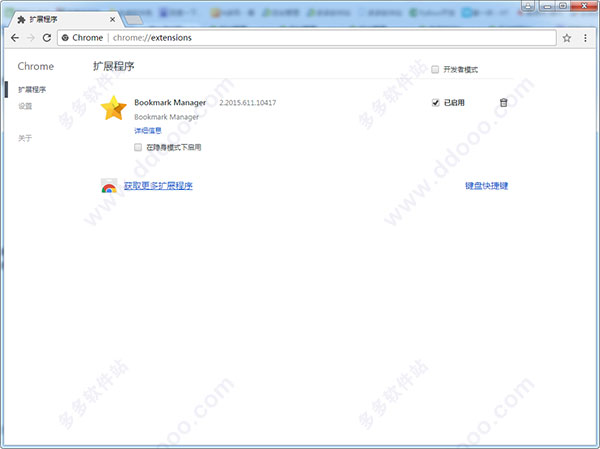Click the site info icon in address bar

pyautogui.click(x=65, y=38)
